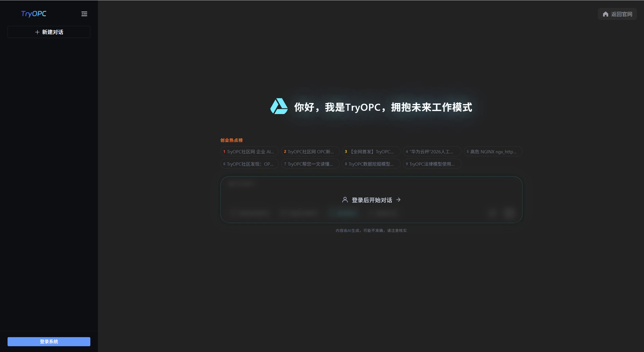This screenshot has height=352, width=644.
Task: Click 登录后开始对话 to log in
Action: click(371, 200)
